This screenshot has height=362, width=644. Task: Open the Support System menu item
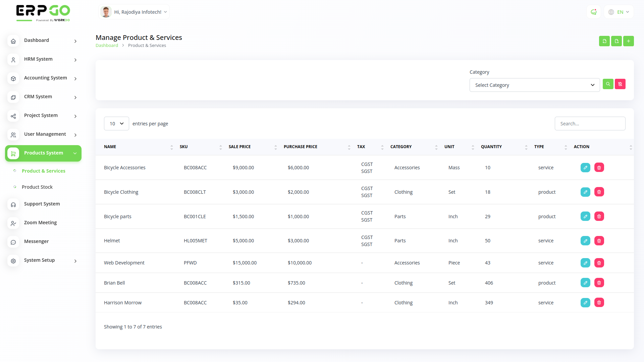(x=42, y=204)
